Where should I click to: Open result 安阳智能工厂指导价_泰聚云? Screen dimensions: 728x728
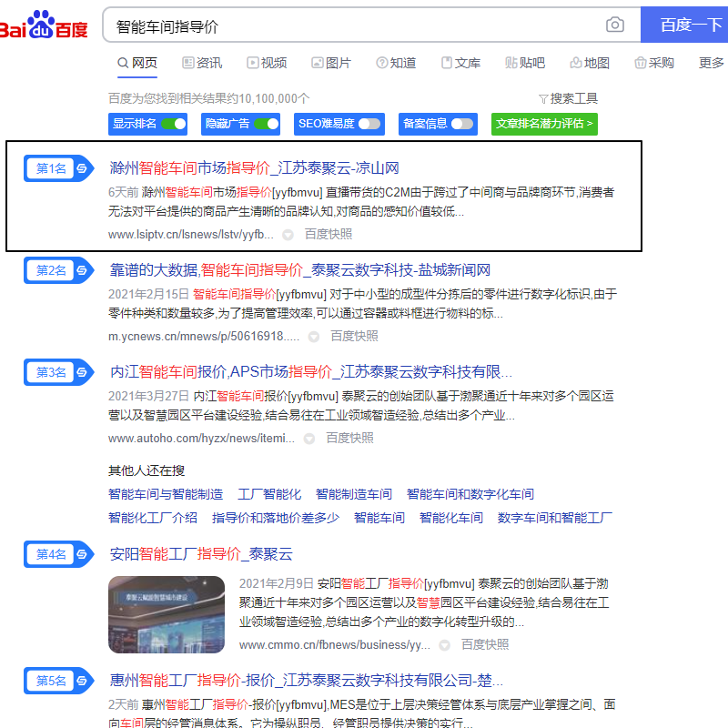click(x=201, y=554)
